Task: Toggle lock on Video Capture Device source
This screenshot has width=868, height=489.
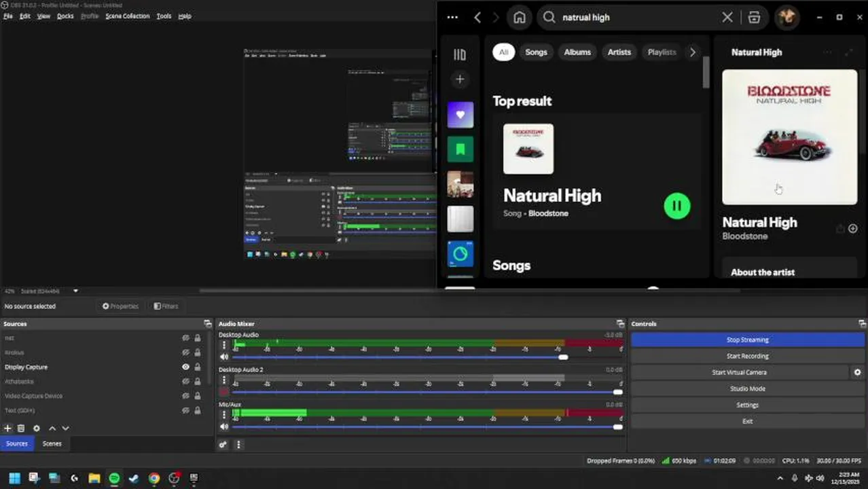Action: (198, 396)
